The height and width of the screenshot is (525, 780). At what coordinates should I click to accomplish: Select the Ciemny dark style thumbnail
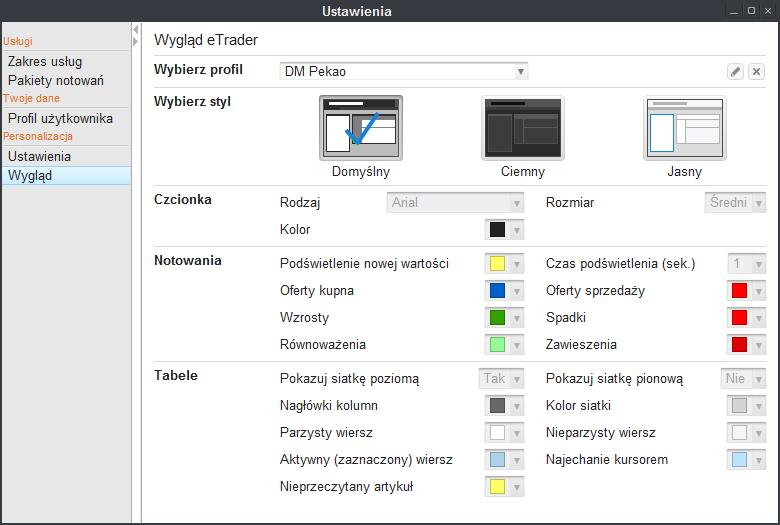(523, 128)
